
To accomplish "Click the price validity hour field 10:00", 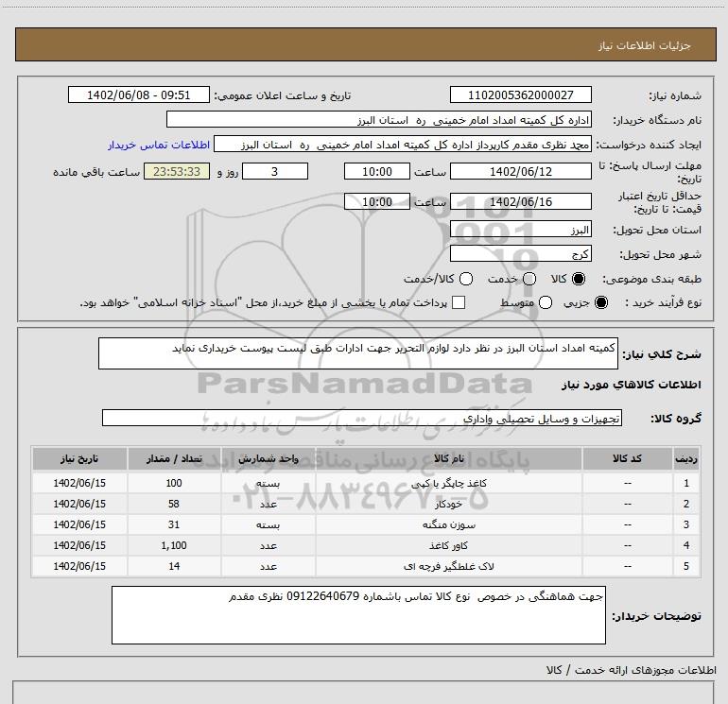I will (x=377, y=201).
